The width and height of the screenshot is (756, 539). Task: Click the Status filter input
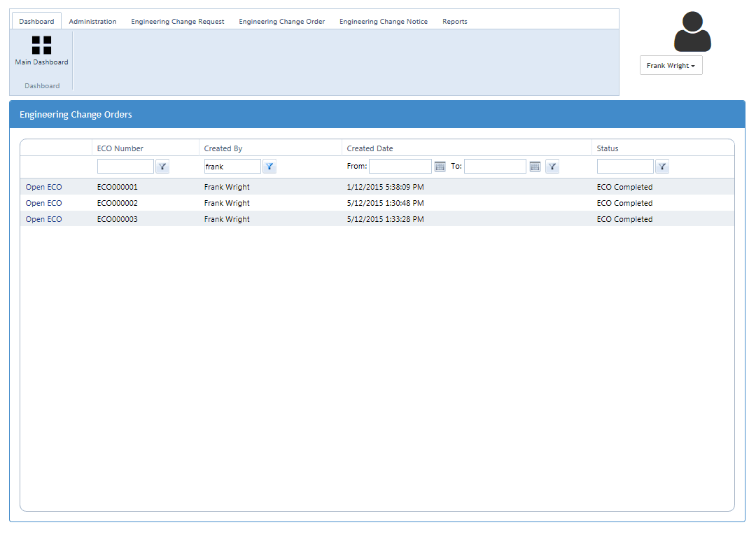(x=625, y=167)
